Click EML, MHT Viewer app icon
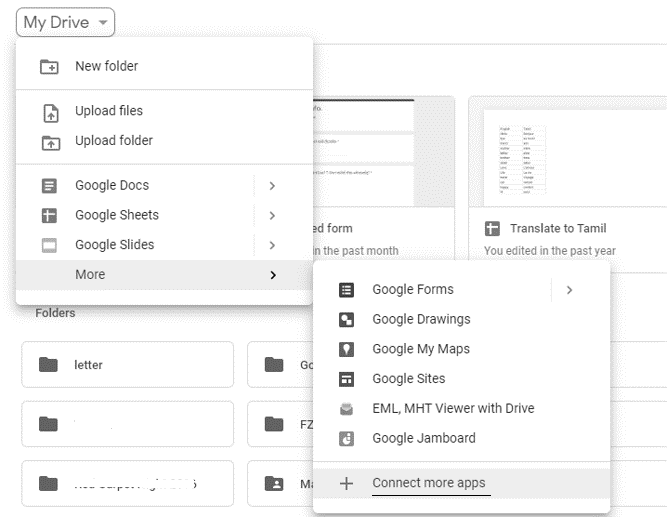Screen dimensions: 667x517 [x=346, y=409]
